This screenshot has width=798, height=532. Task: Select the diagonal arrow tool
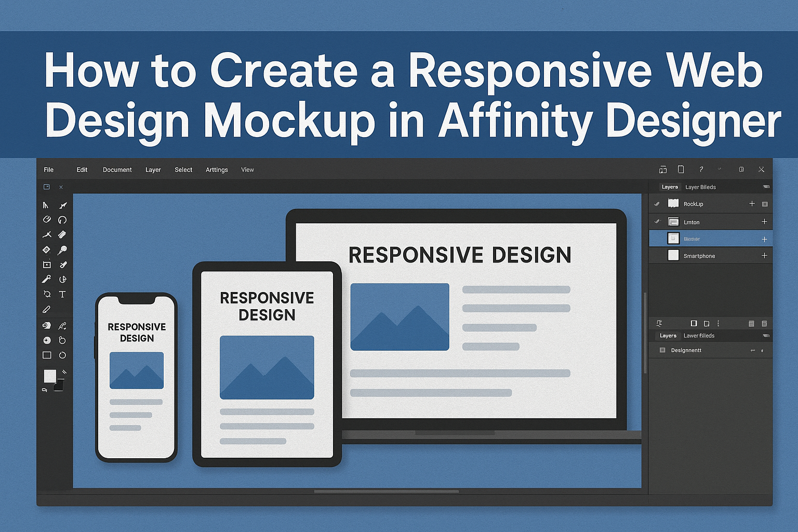pos(63,205)
